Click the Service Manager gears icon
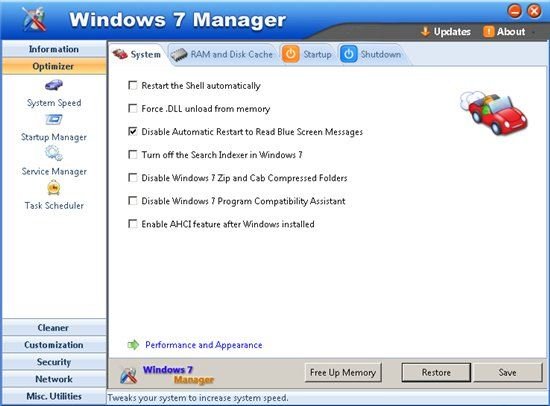 [x=54, y=153]
